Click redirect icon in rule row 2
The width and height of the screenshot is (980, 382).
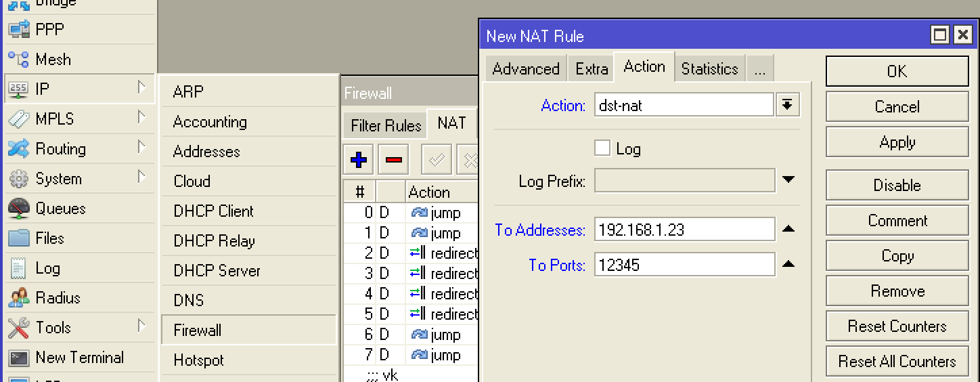(x=418, y=253)
